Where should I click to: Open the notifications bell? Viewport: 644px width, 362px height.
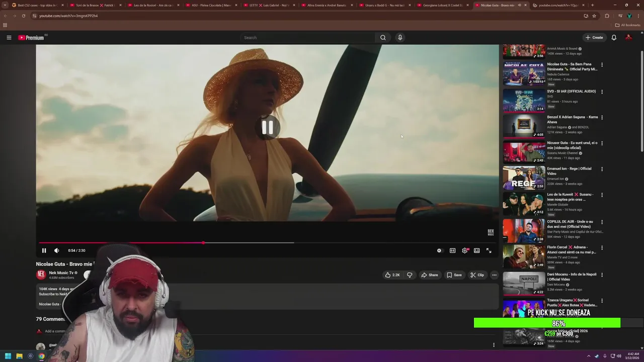tap(614, 38)
